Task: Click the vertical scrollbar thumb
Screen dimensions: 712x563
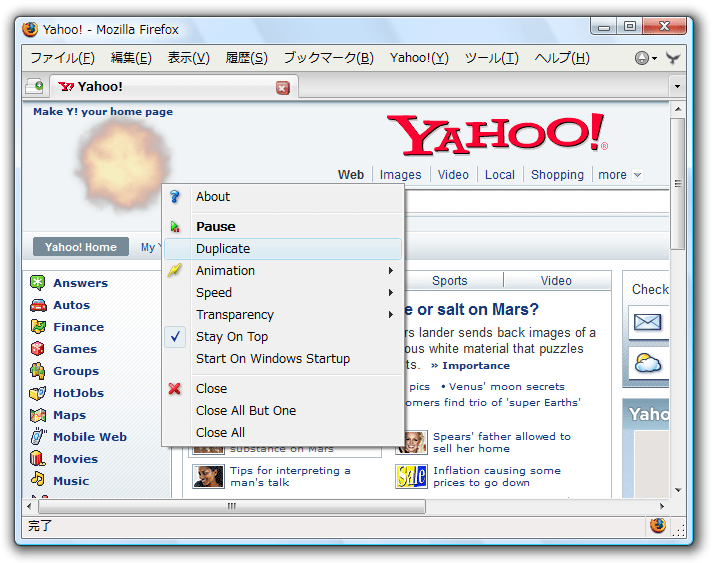Action: point(677,184)
